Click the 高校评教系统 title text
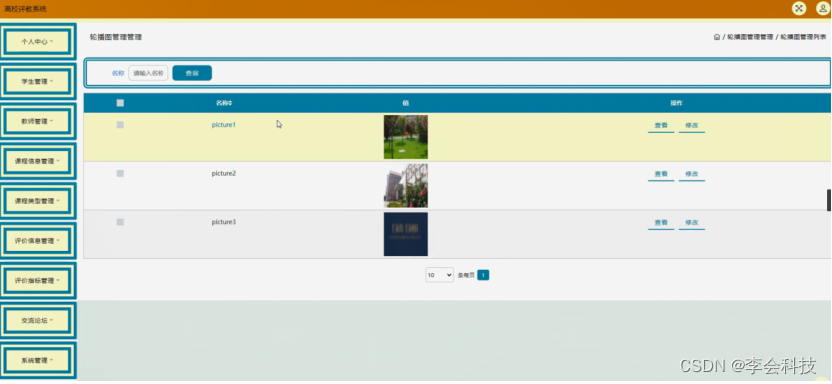832x384 pixels. pos(25,8)
